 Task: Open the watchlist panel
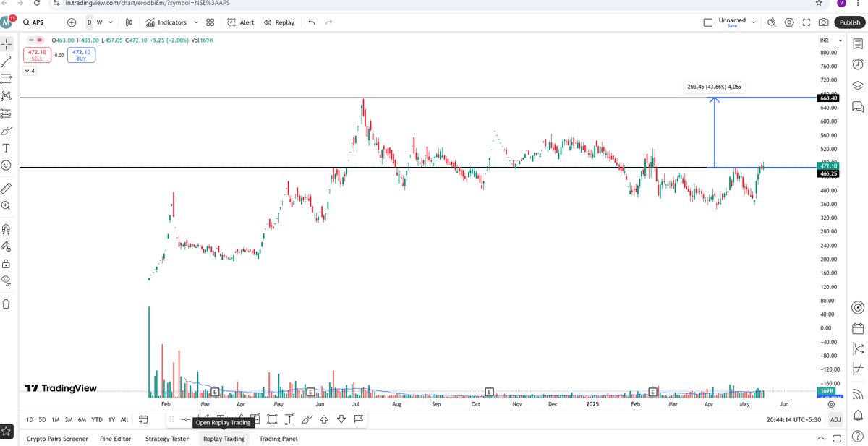pyautogui.click(x=858, y=45)
